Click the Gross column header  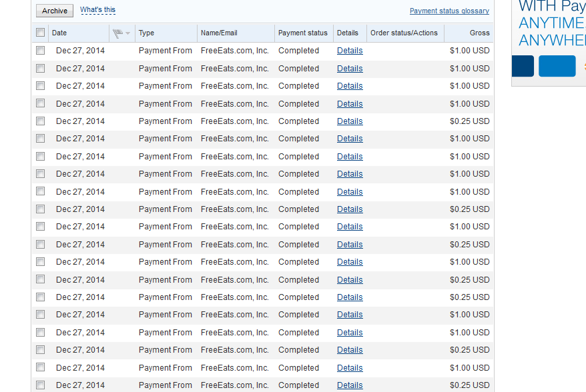(x=479, y=33)
